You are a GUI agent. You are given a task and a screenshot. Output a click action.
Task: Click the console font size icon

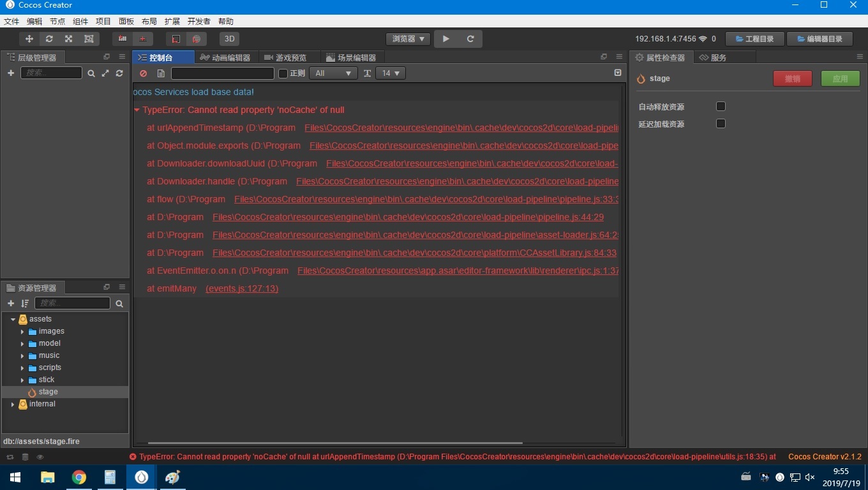(x=368, y=73)
